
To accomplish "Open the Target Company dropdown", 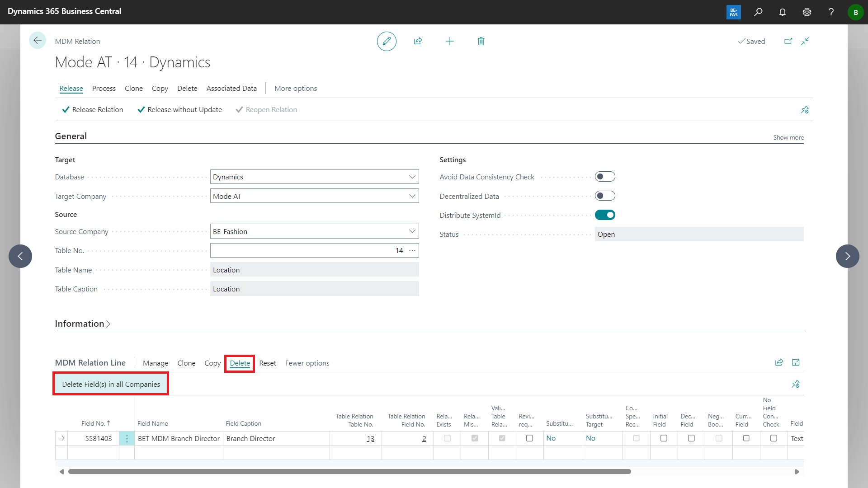I will pyautogui.click(x=412, y=196).
